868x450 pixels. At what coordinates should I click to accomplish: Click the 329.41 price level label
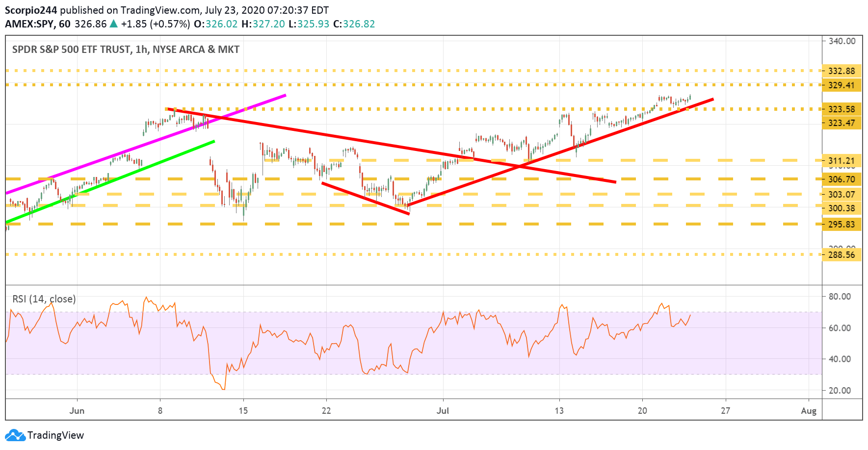[x=842, y=85]
